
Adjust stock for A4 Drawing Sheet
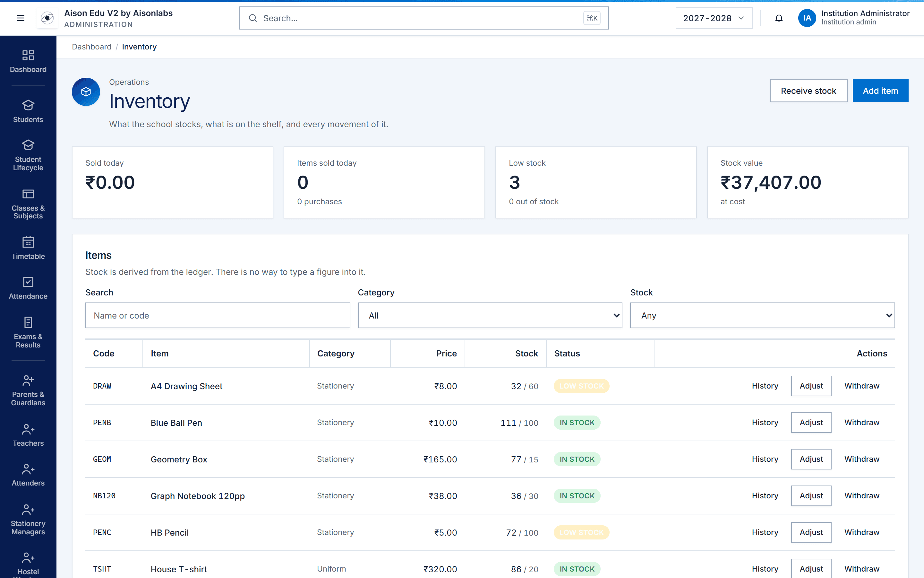pyautogui.click(x=811, y=386)
